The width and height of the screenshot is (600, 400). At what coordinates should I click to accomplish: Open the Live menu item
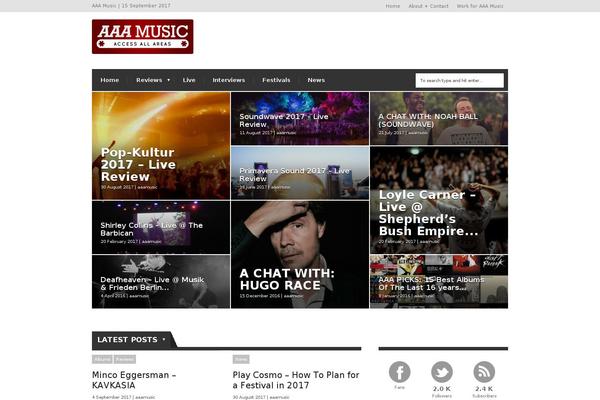pyautogui.click(x=189, y=80)
